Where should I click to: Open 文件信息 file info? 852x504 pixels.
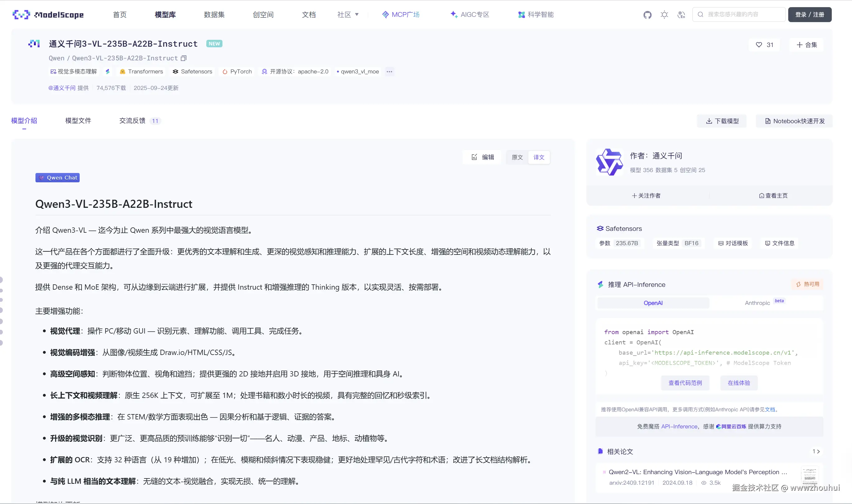[x=779, y=243]
